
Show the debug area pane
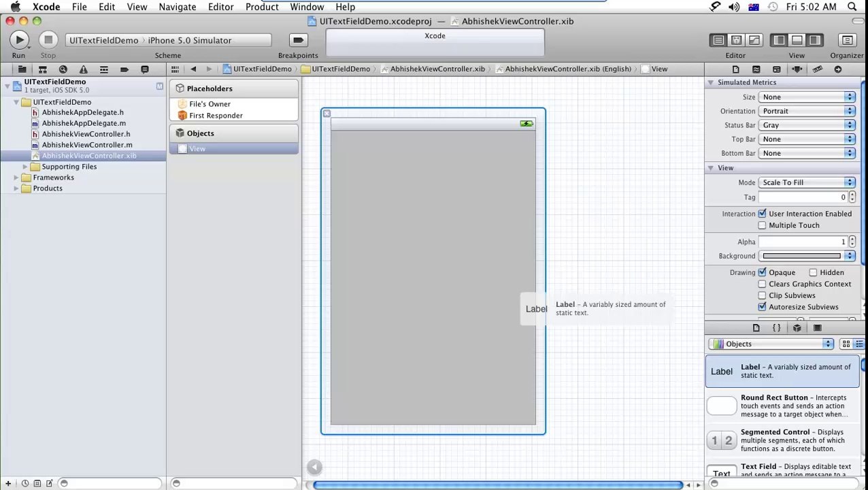tap(797, 40)
